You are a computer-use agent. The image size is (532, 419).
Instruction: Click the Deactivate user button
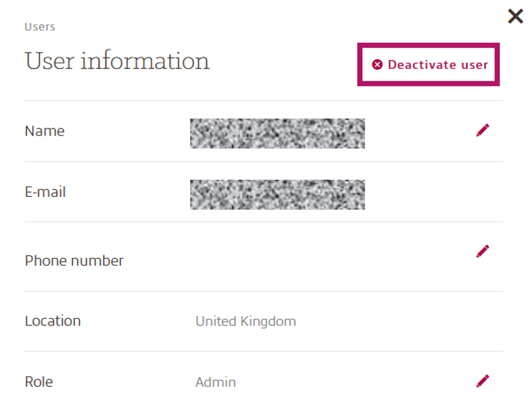point(428,65)
